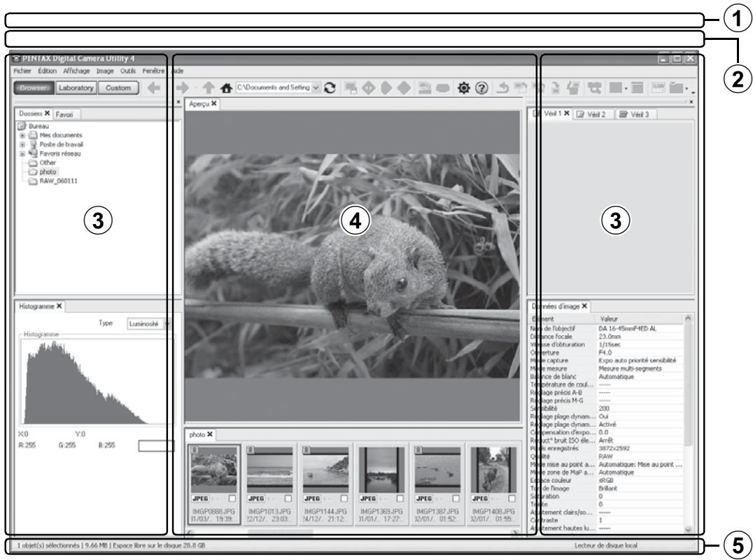Go to the Home folder icon
This screenshot has height=560, width=753.
pyautogui.click(x=226, y=88)
